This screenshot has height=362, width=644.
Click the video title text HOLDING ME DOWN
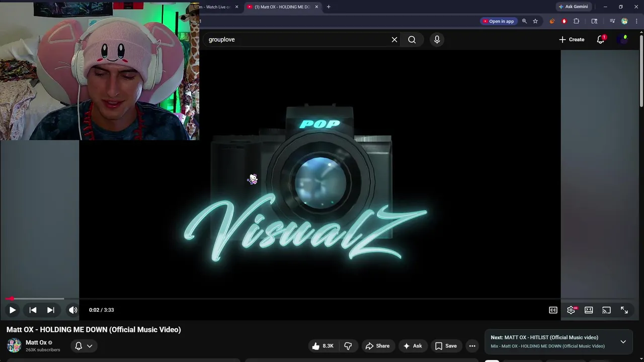pos(73,330)
